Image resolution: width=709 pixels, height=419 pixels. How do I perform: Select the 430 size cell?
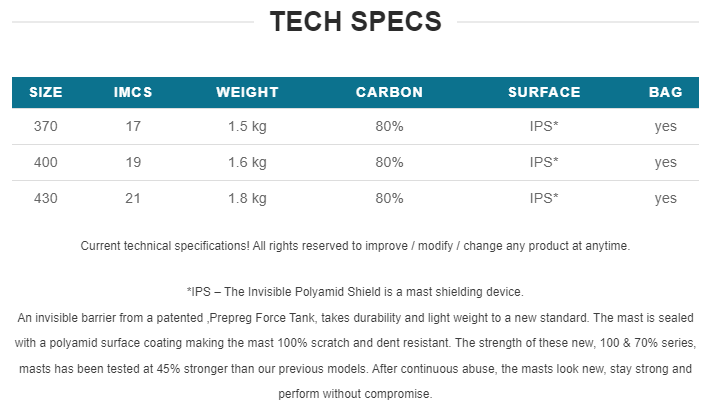46,198
